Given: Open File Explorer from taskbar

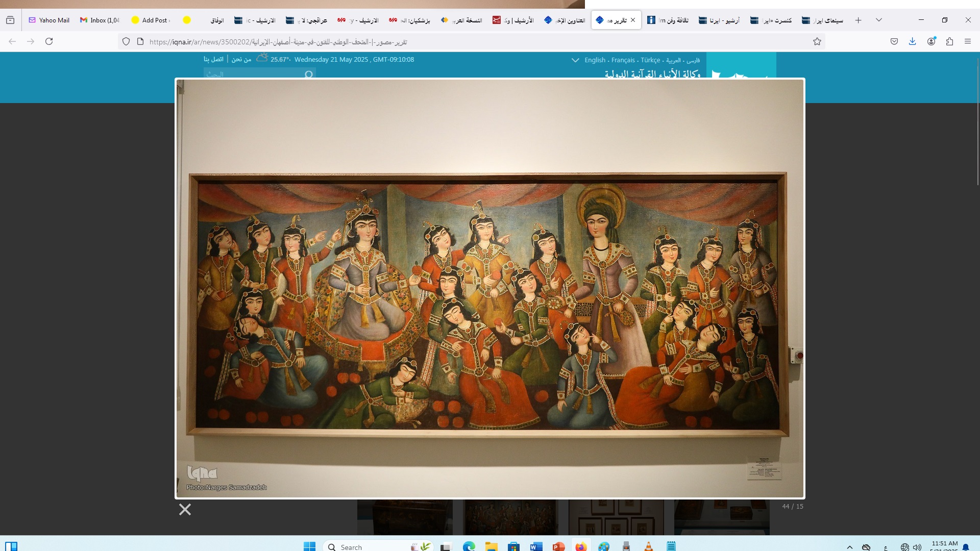Looking at the screenshot, I should click(491, 546).
